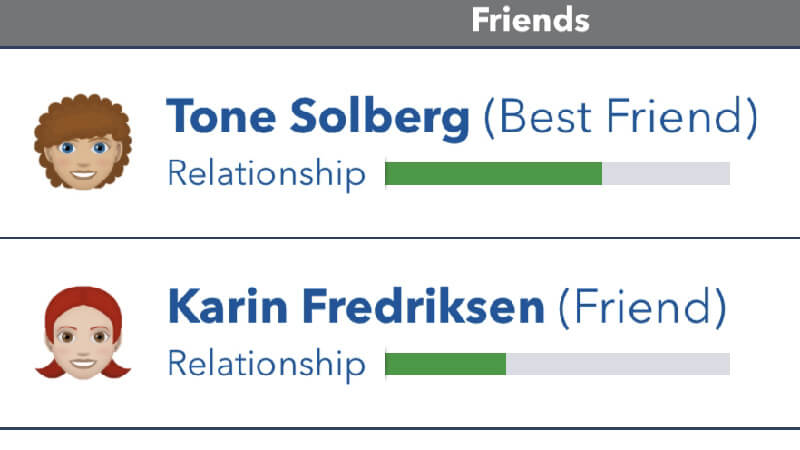Click the word Best in Tone's status
800x450 pixels.
[538, 119]
